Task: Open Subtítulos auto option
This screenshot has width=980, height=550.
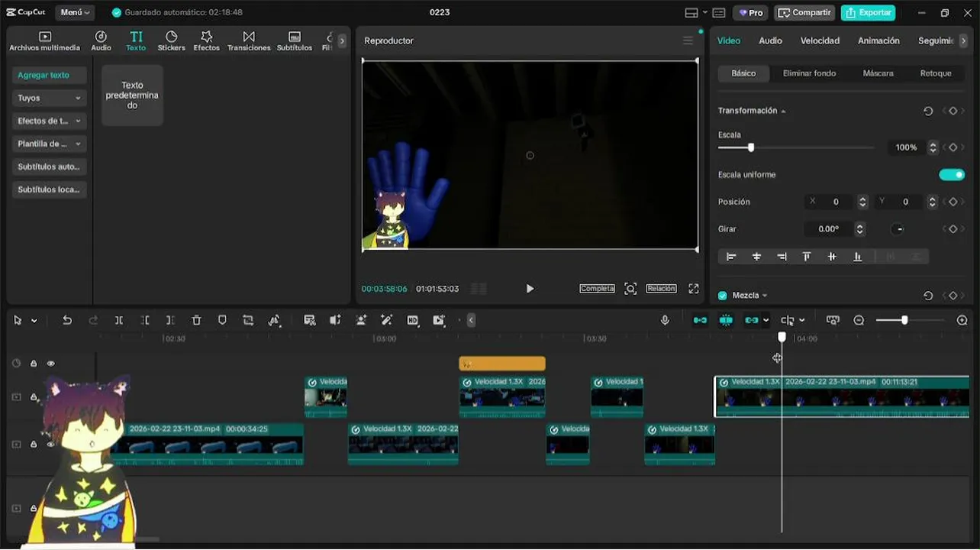Action: click(x=50, y=167)
